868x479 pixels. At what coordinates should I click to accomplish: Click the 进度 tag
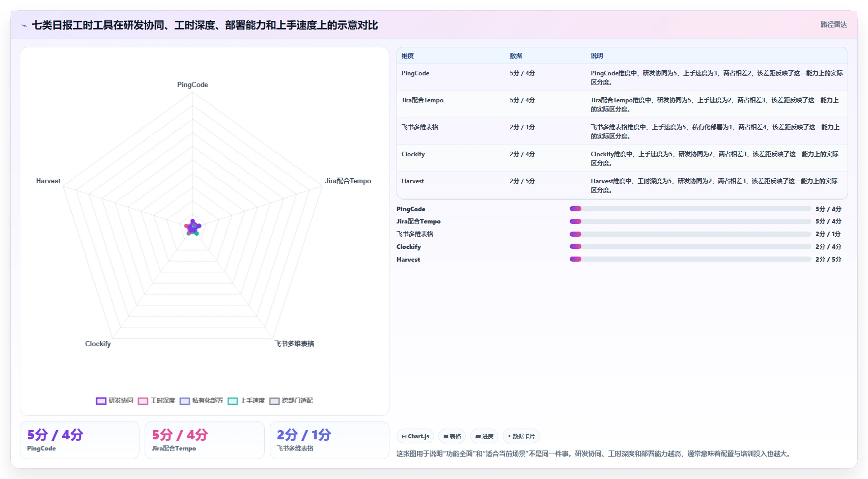coord(484,436)
